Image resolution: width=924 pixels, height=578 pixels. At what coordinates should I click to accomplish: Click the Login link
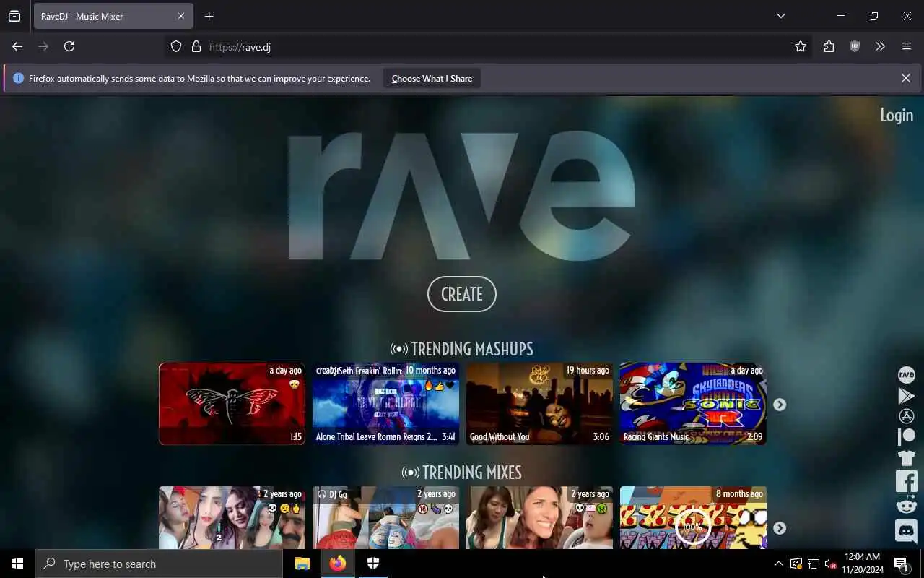[897, 115]
